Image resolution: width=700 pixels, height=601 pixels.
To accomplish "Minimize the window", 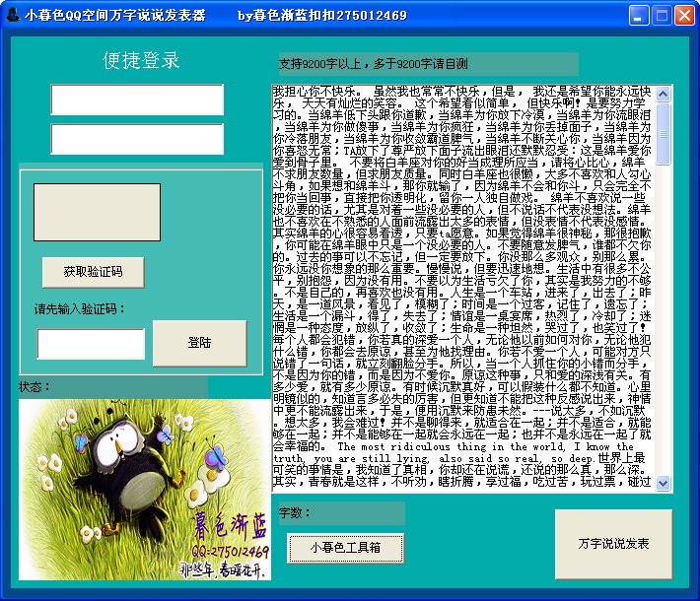I will pyautogui.click(x=639, y=16).
